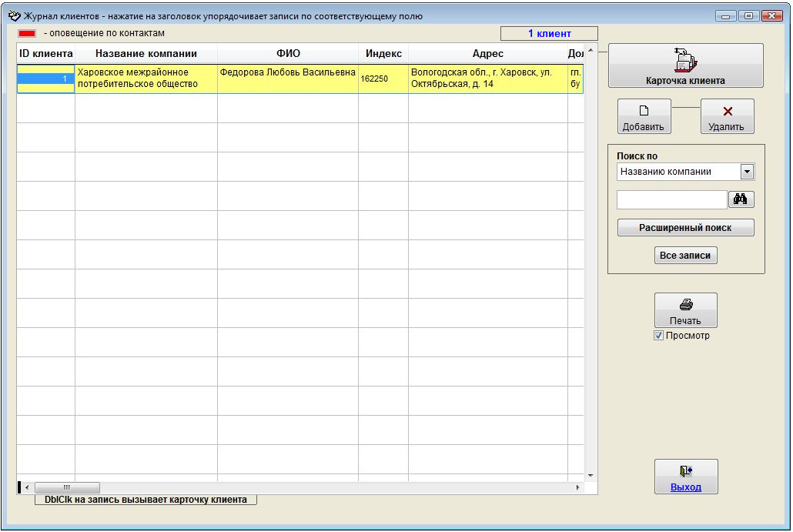Image resolution: width=793 pixels, height=532 pixels.
Task: Click Добавить to add new client
Action: pyautogui.click(x=644, y=116)
